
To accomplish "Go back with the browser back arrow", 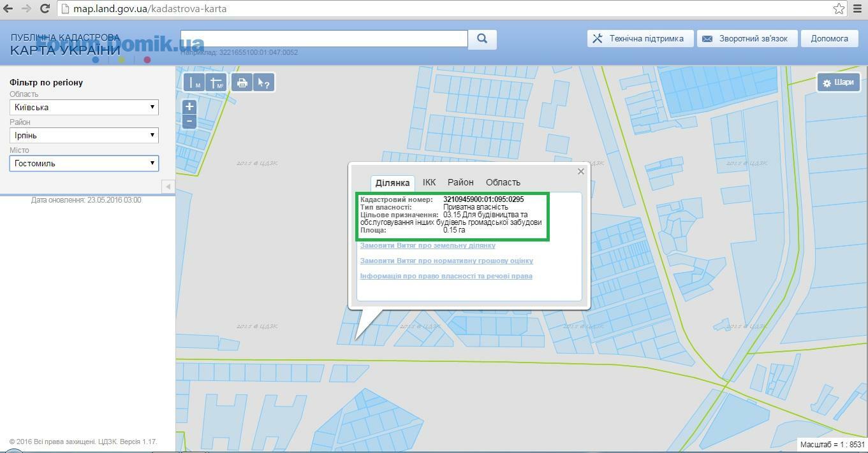I will [x=8, y=9].
